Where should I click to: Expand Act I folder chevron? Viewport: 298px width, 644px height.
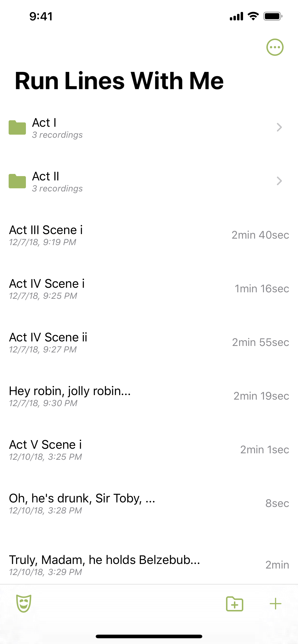279,127
